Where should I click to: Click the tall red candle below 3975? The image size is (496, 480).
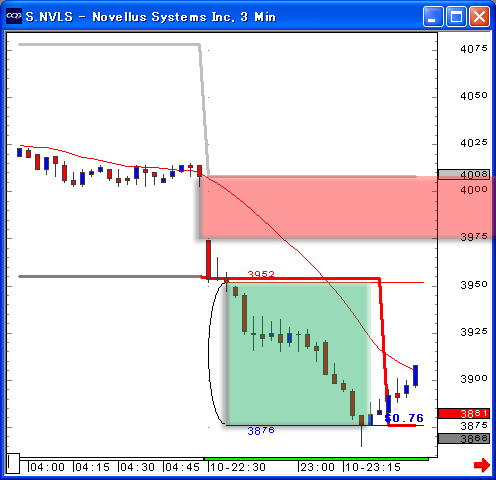pos(208,259)
